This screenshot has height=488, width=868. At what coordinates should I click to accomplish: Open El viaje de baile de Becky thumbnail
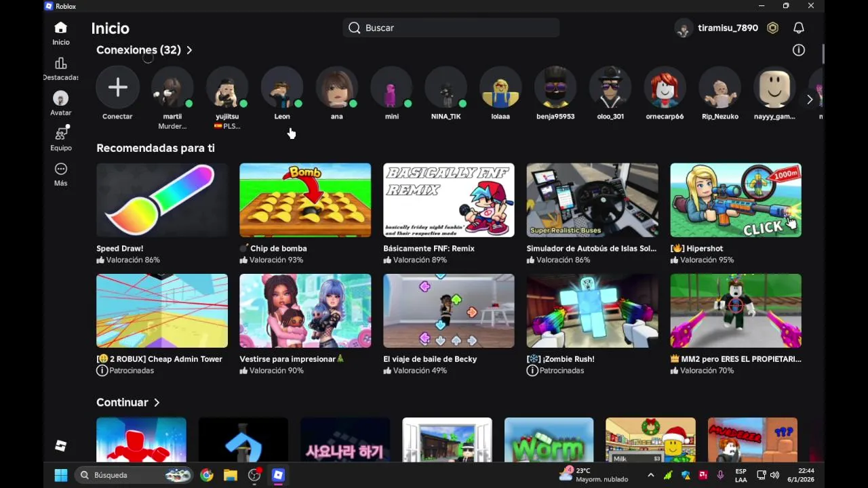(449, 310)
